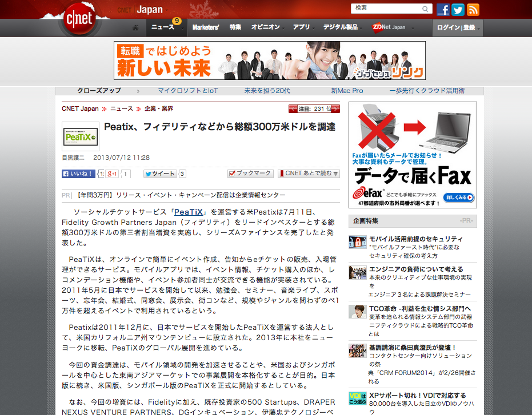Image resolution: width=532 pixels, height=415 pixels.
Task: Click the tweet count 3 bubble
Action: point(182,174)
